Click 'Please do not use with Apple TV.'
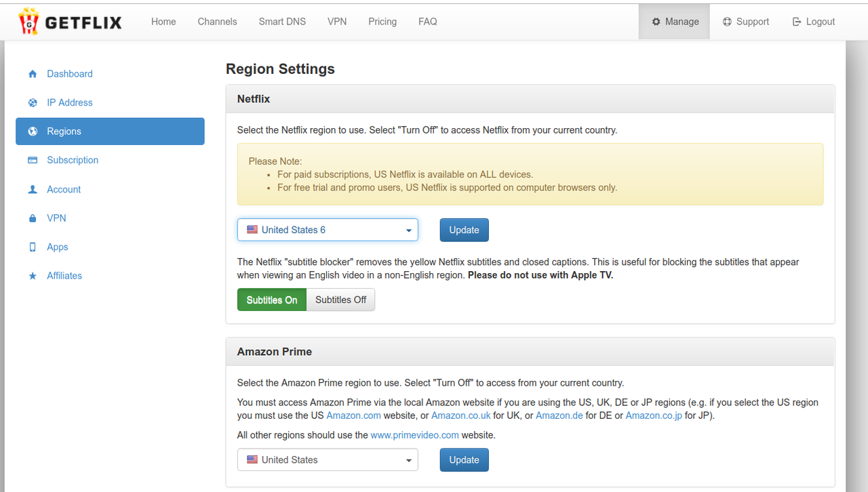The image size is (868, 492). pyautogui.click(x=540, y=275)
